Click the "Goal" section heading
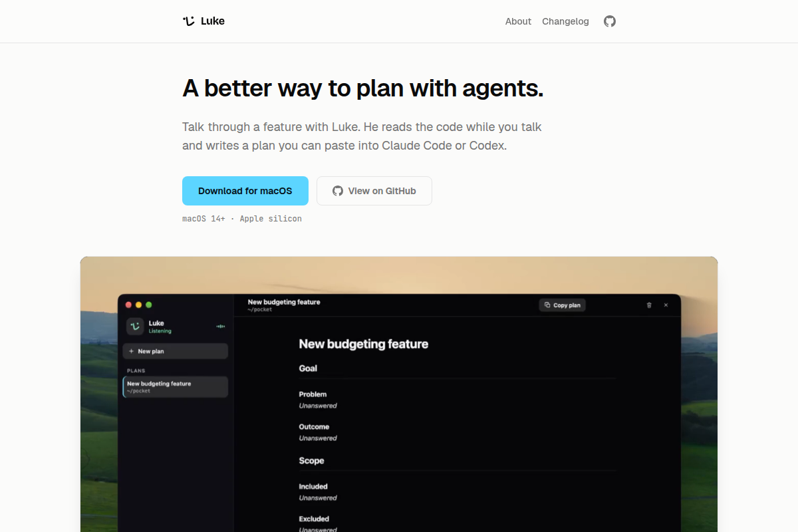This screenshot has height=532, width=798. pos(308,368)
